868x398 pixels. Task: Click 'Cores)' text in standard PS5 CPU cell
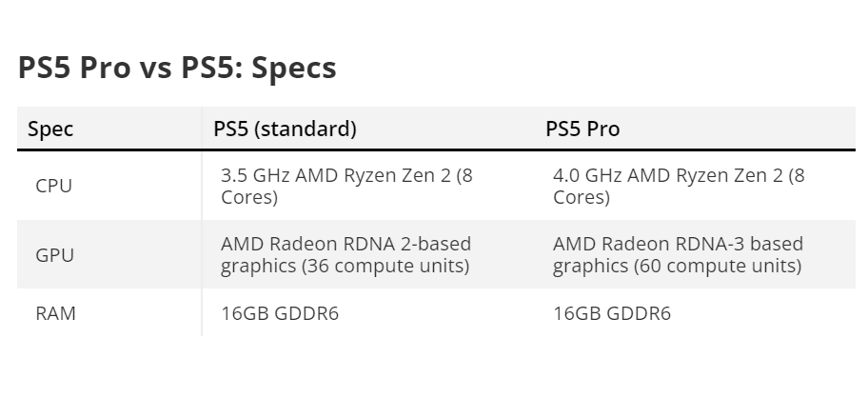[249, 197]
